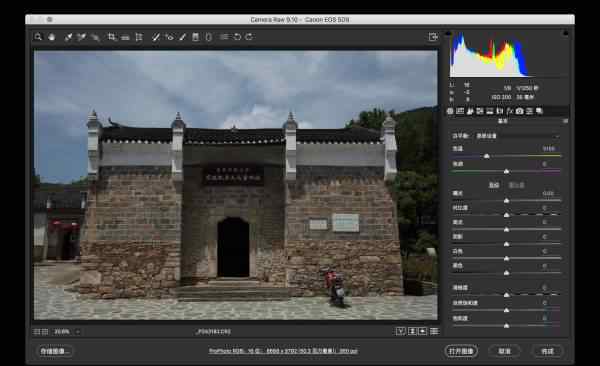Select the Spot Removal brush tool
This screenshot has width=600, height=366.
[x=156, y=37]
